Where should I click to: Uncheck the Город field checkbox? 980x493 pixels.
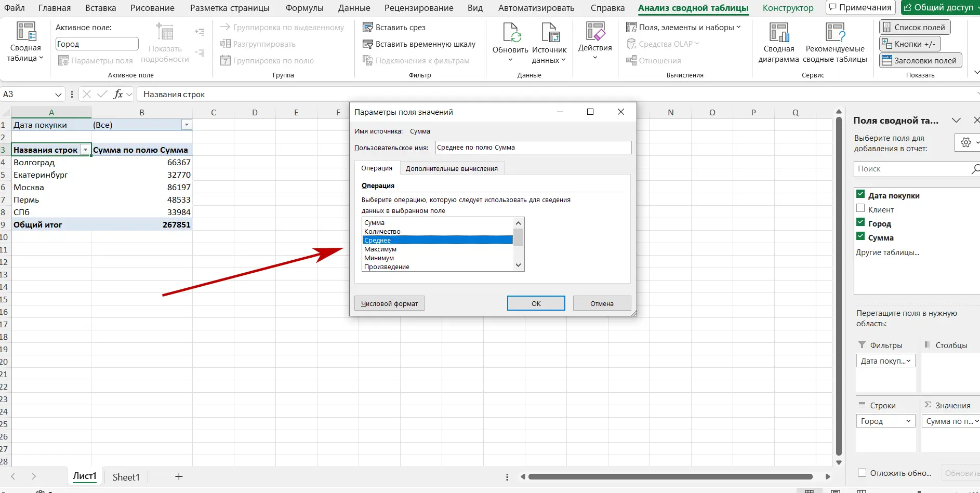click(x=860, y=223)
